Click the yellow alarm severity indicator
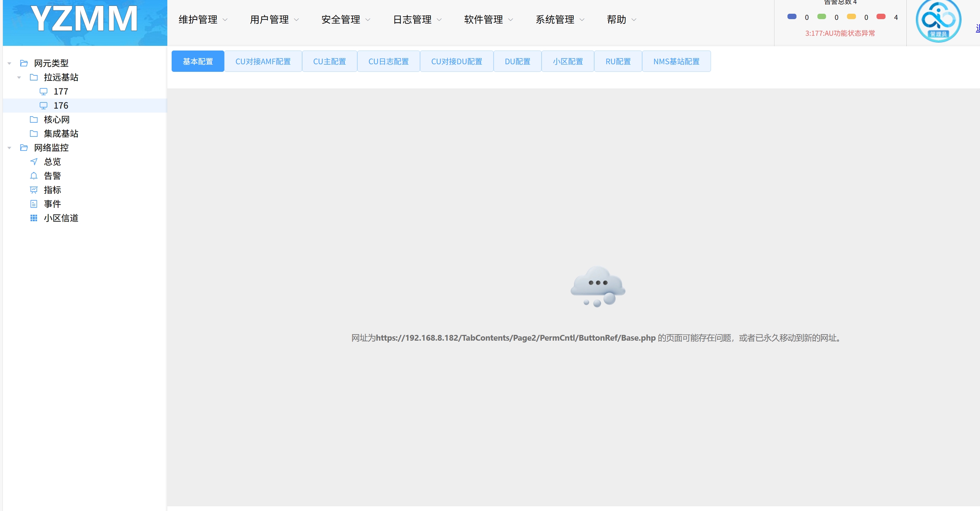980x511 pixels. coord(851,16)
